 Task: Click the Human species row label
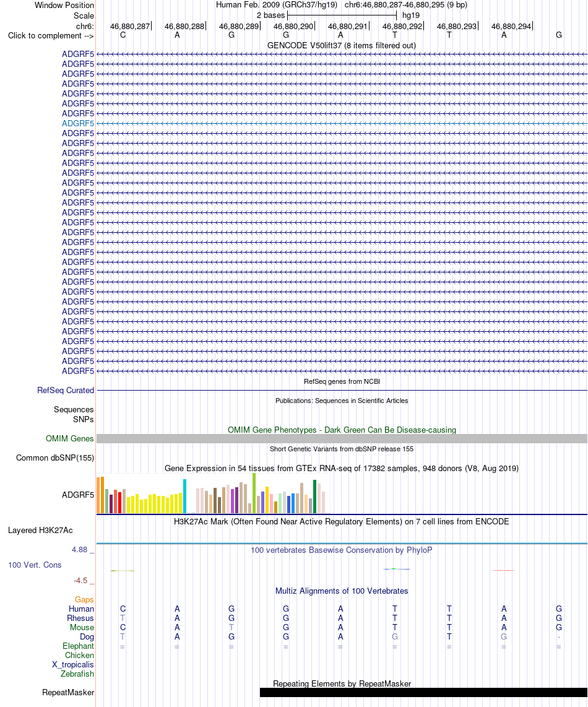pos(81,609)
